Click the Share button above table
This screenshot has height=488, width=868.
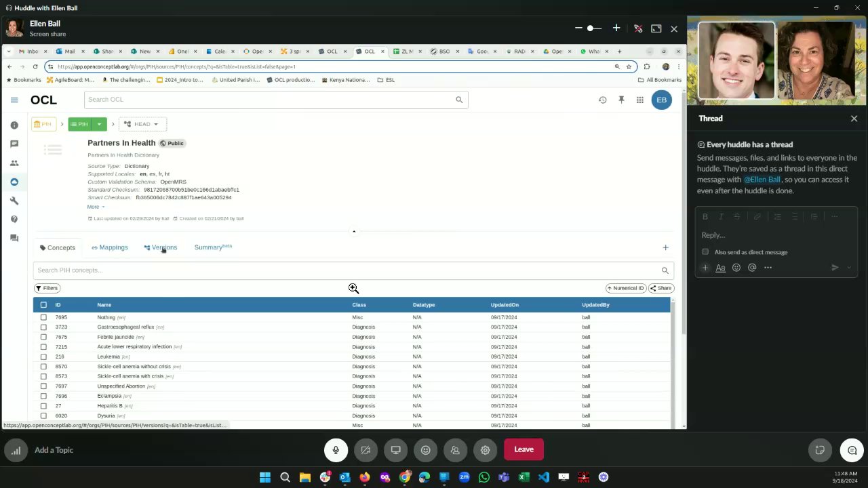click(x=660, y=288)
